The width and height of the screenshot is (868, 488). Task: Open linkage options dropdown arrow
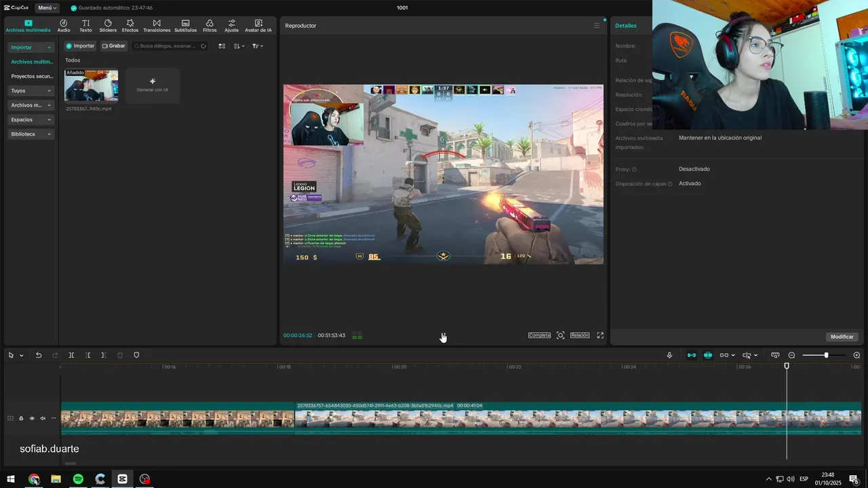click(733, 355)
